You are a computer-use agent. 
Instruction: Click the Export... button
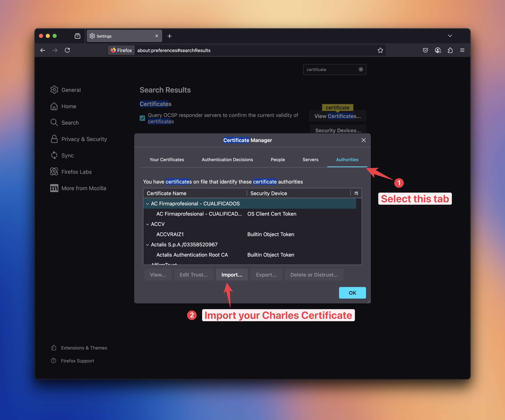pyautogui.click(x=266, y=275)
